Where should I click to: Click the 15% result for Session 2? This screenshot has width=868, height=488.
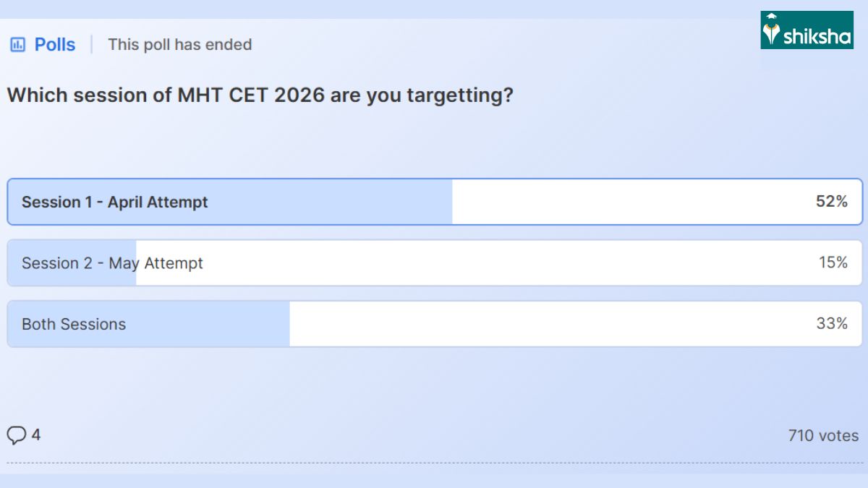click(833, 262)
